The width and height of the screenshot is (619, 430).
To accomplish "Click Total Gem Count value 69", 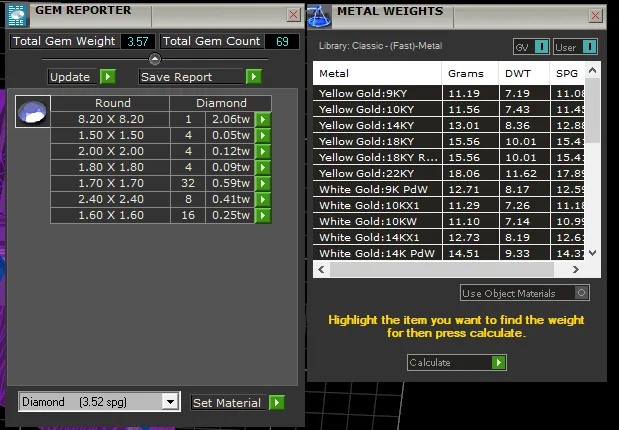I will tap(282, 41).
